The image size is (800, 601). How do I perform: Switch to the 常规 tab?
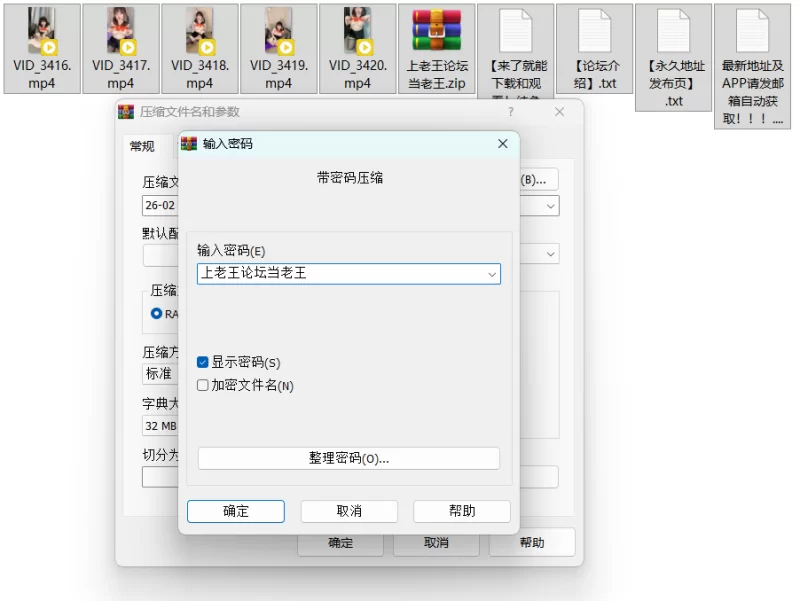point(142,147)
